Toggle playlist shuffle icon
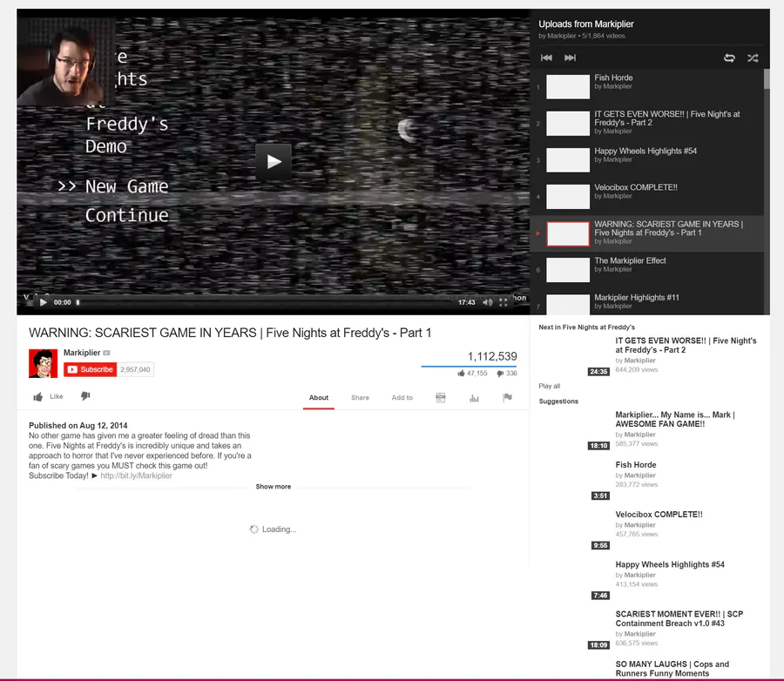Image resolution: width=784 pixels, height=681 pixels. pyautogui.click(x=753, y=58)
